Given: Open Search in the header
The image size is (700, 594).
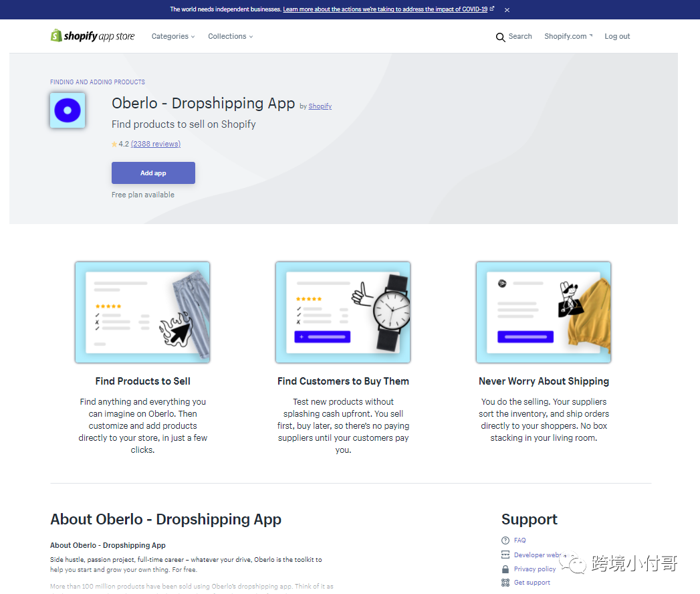Looking at the screenshot, I should point(520,36).
